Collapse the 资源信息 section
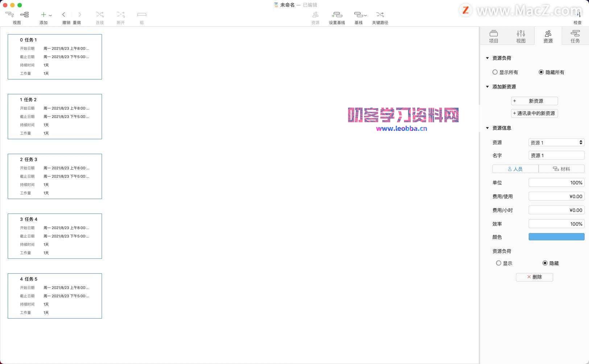Screen dimensions: 589x364 (487, 128)
